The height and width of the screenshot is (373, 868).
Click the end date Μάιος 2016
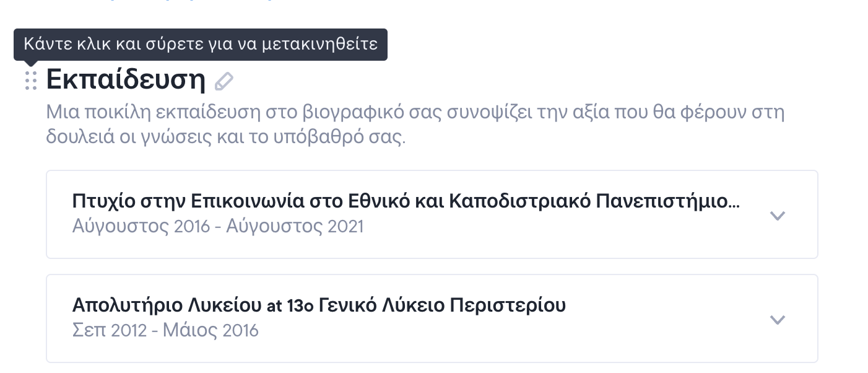click(210, 330)
